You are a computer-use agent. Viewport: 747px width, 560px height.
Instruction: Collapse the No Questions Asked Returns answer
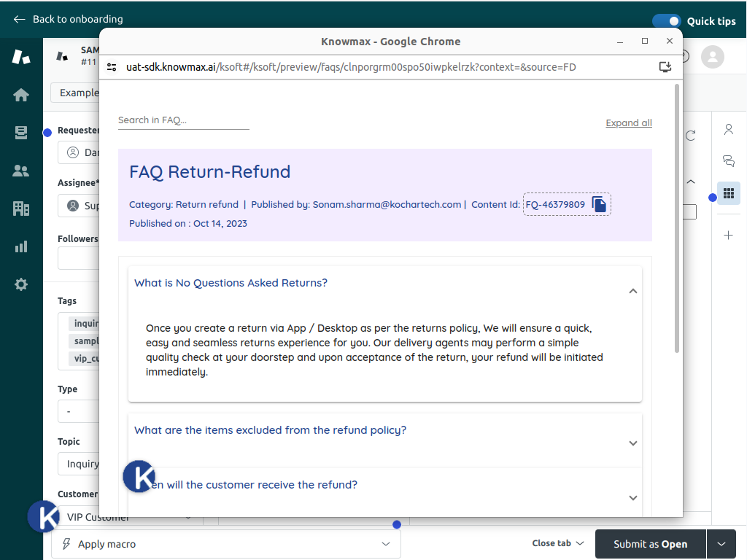(632, 291)
